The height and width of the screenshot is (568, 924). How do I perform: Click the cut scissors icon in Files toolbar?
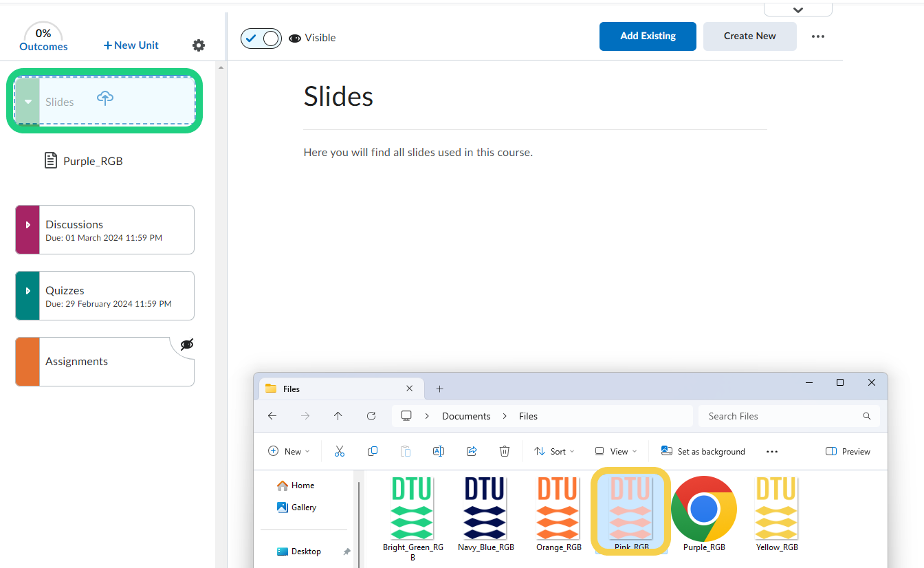pyautogui.click(x=339, y=451)
